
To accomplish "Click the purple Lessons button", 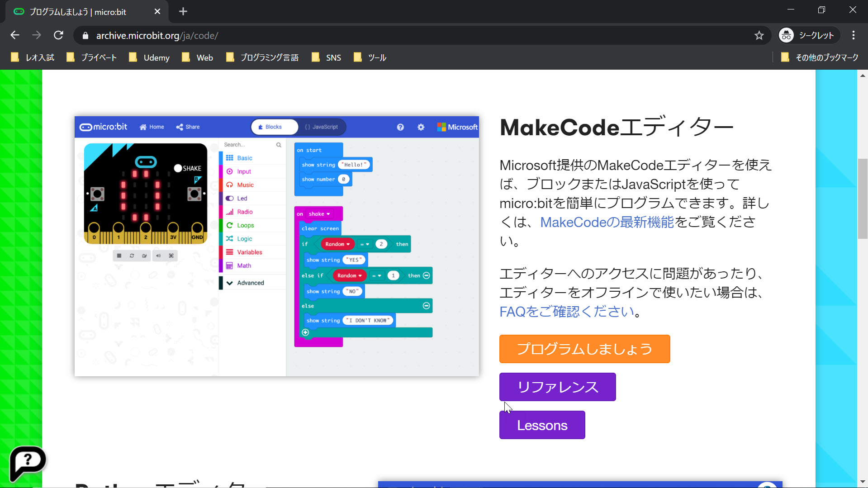I will (x=542, y=425).
